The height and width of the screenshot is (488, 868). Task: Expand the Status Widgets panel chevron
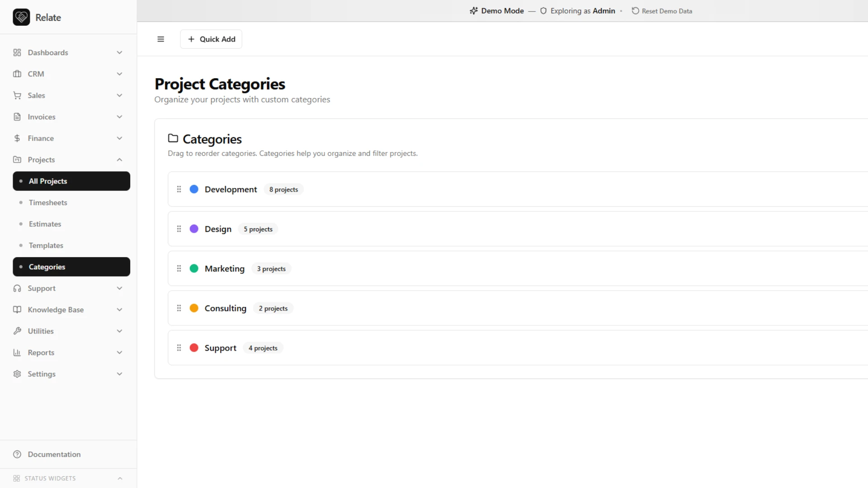coord(120,479)
